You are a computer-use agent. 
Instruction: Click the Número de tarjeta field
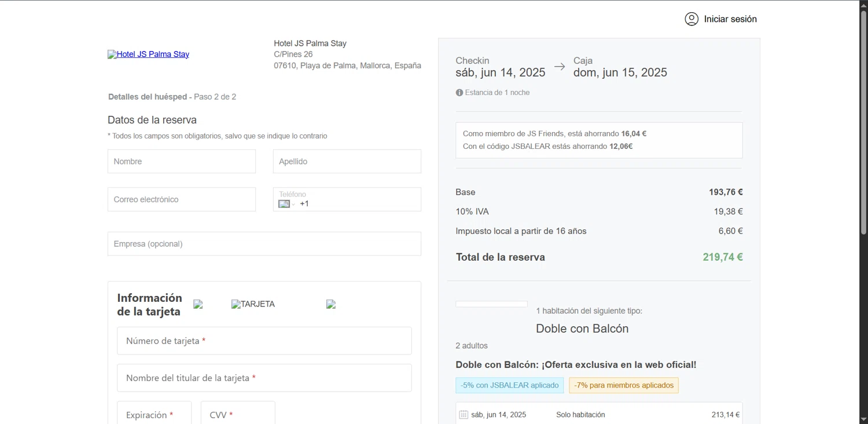coord(264,341)
